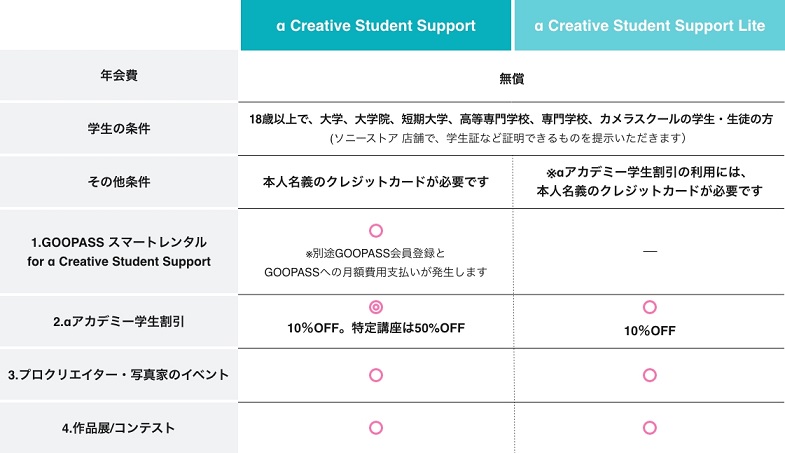Viewport: 785px width, 453px height.
Task: Click the 10%OFF。特定講座は50%OFF text
Action: click(376, 328)
